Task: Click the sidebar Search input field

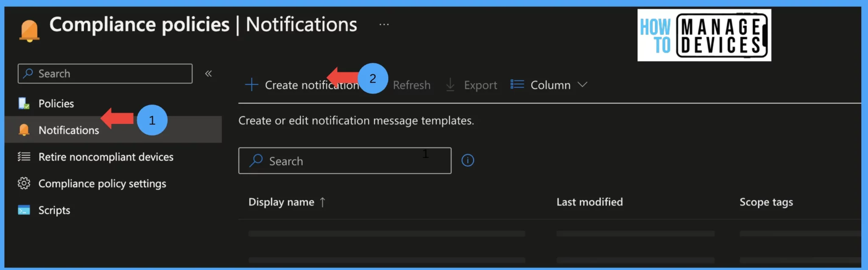Action: (105, 73)
